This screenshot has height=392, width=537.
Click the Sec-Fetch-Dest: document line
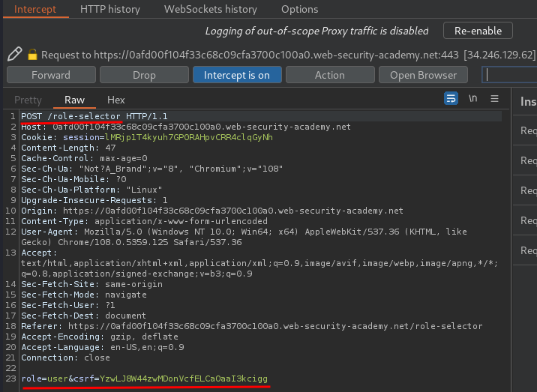[x=83, y=316]
